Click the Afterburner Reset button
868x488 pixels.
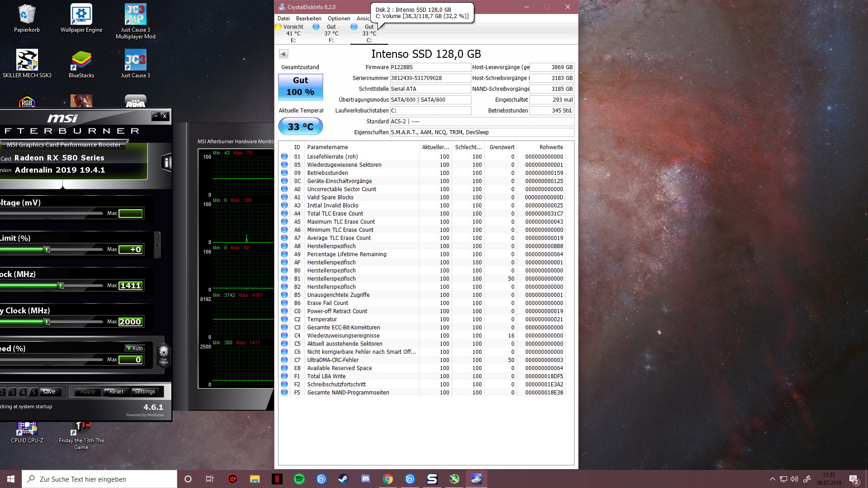[116, 392]
